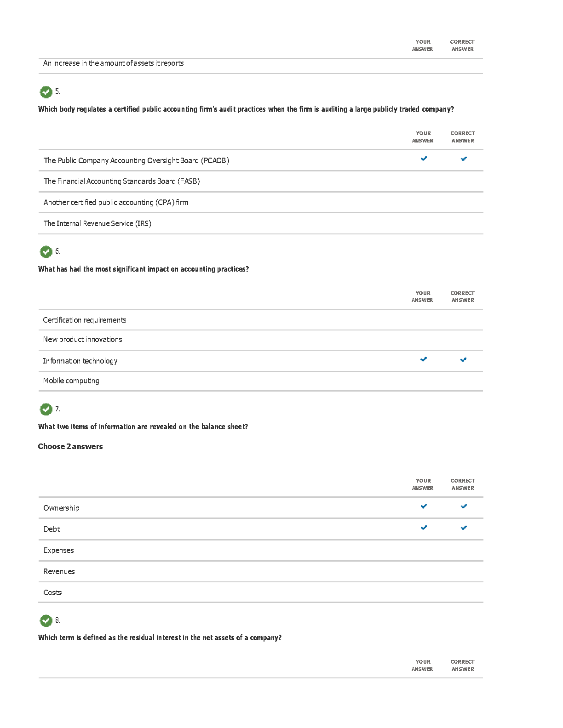Click green correct badge beside question 8
The image size is (563, 728).
click(x=46, y=620)
